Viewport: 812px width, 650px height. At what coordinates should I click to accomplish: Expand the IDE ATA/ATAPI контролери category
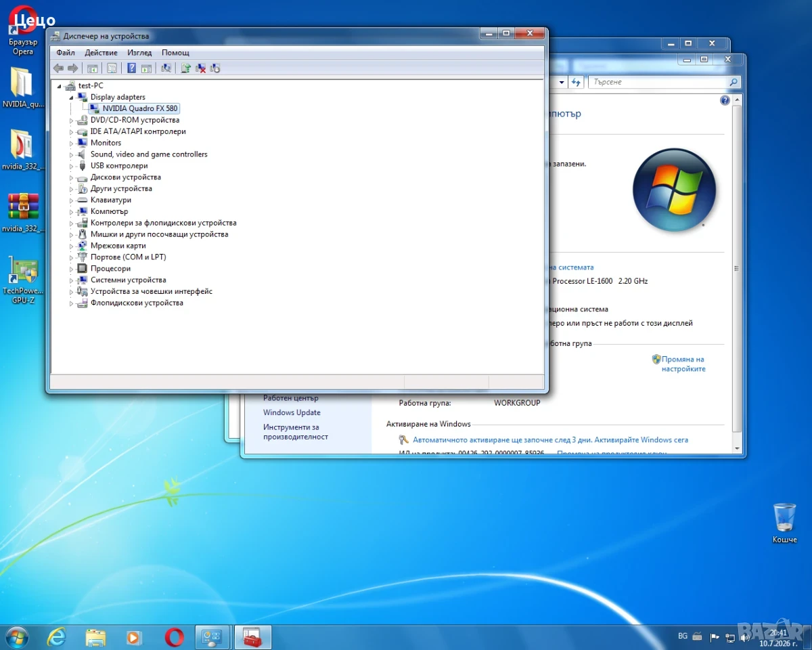click(x=72, y=132)
